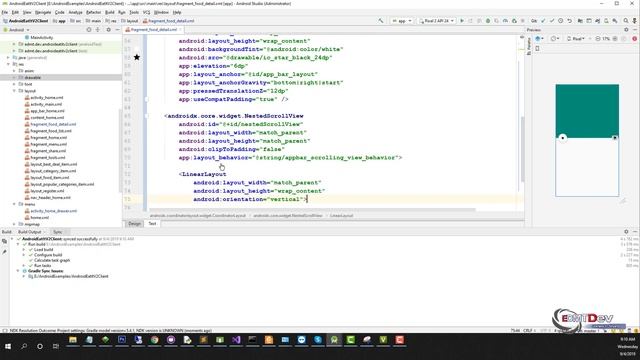Click the star gutter icon on drawable line
The width and height of the screenshot is (640, 360).
[137, 58]
